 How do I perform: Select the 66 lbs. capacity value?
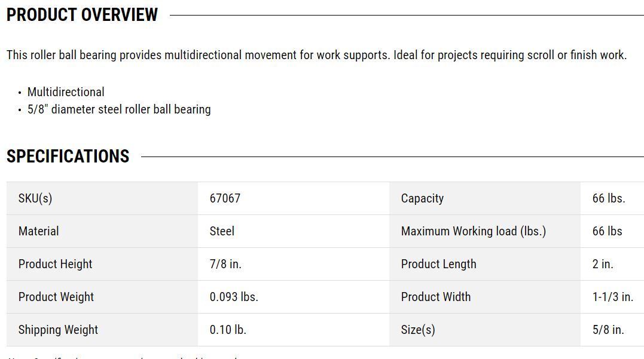(608, 198)
